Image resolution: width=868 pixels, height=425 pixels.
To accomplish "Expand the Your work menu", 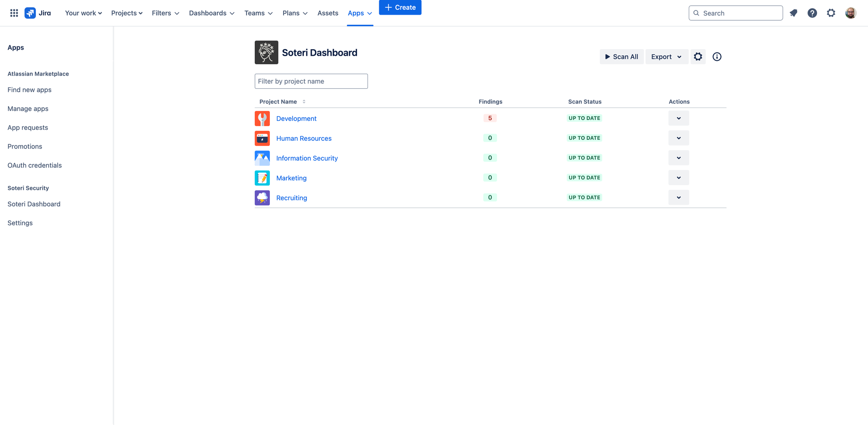I will (x=83, y=13).
